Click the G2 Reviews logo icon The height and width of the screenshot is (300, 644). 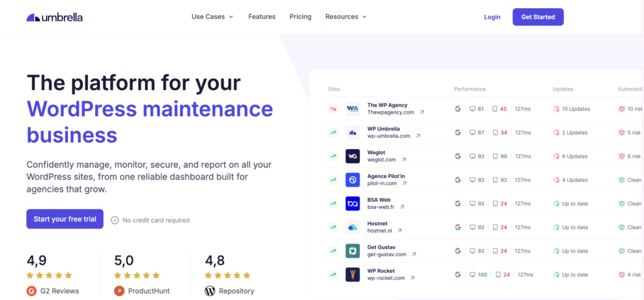pyautogui.click(x=31, y=291)
